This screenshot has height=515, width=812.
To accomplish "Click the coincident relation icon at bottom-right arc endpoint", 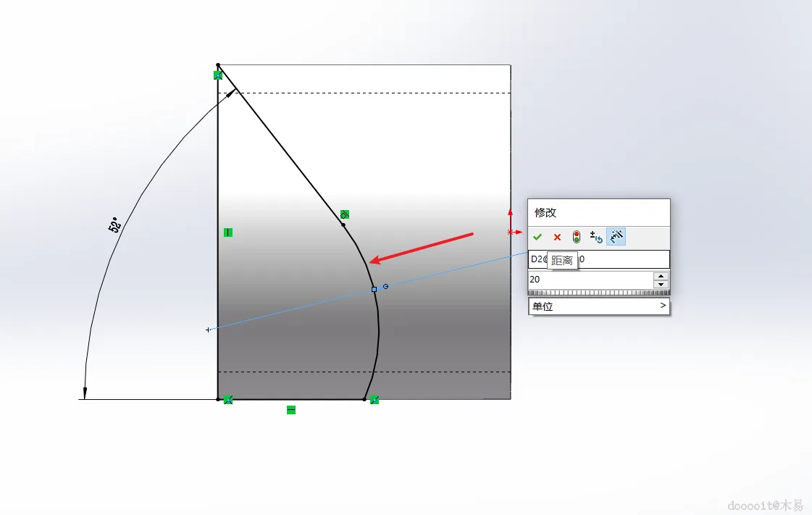I will [x=374, y=400].
